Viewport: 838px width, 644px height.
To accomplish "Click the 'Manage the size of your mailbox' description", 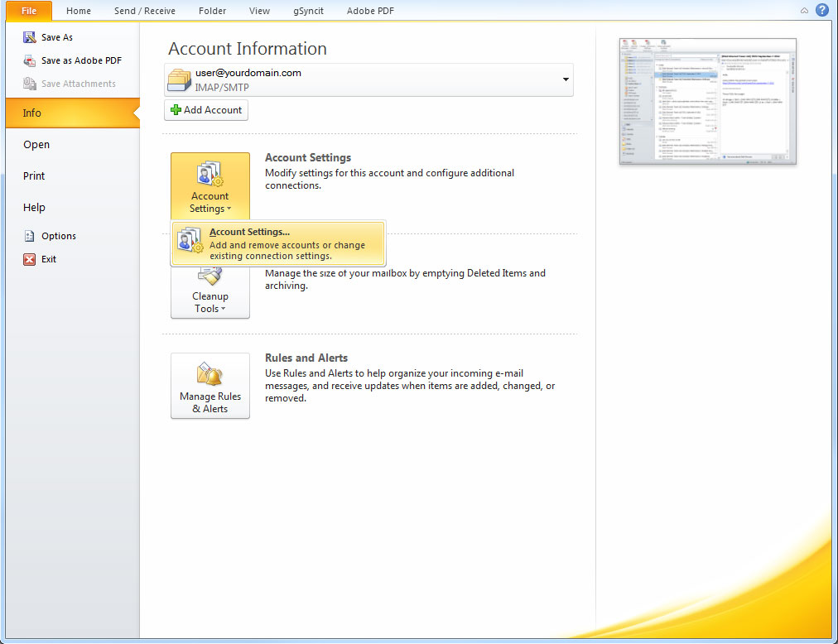I will [x=405, y=279].
